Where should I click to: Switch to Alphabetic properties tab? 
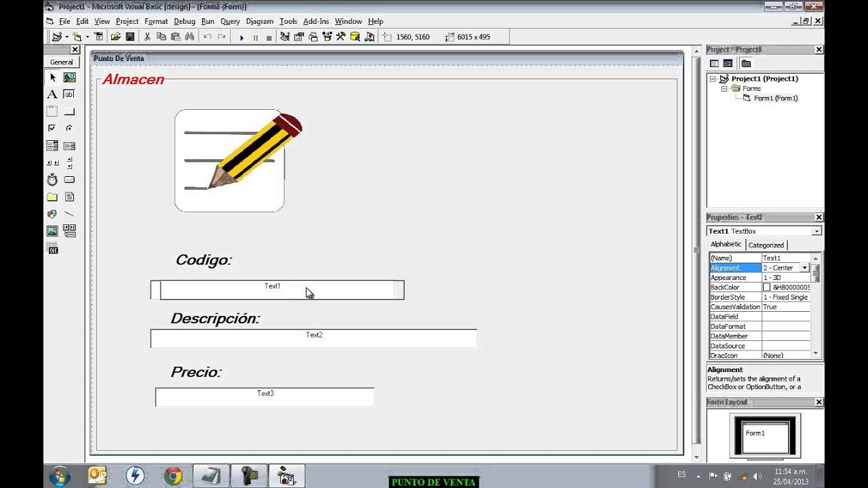click(x=726, y=245)
